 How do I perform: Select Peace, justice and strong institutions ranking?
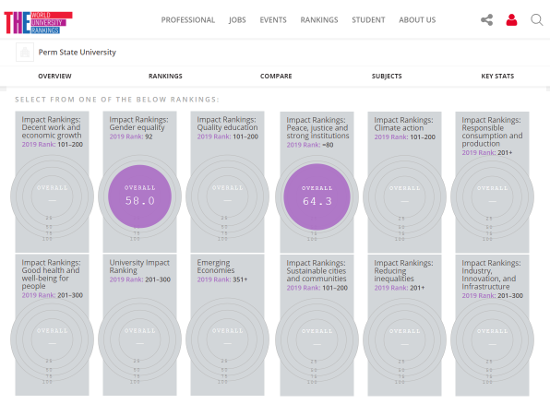pos(317,128)
